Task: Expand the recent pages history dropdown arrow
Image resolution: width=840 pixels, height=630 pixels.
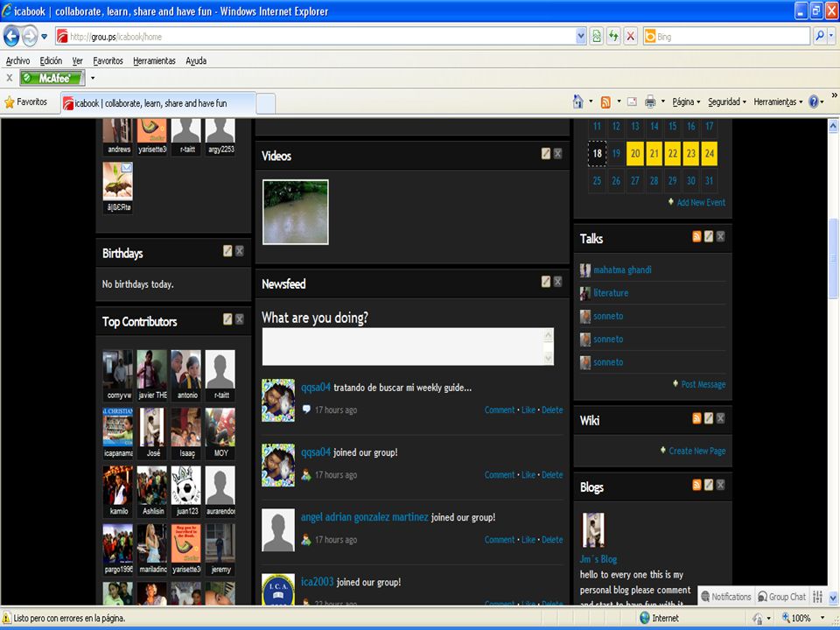Action: pyautogui.click(x=45, y=37)
